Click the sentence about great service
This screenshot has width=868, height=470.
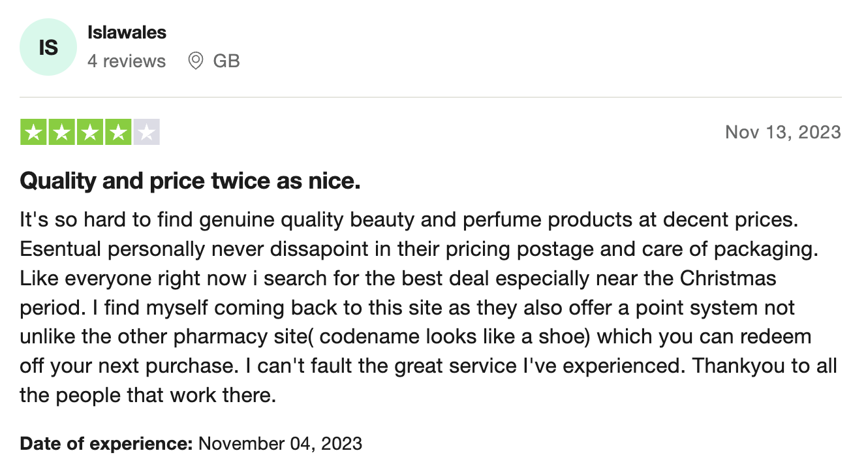pos(467,366)
